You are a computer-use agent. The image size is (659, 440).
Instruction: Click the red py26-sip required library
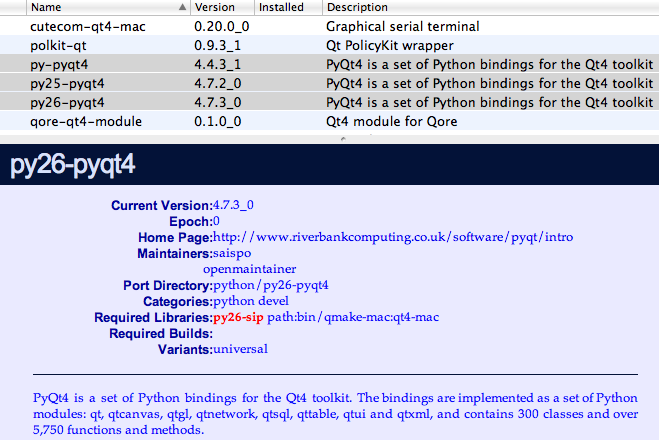coord(238,317)
